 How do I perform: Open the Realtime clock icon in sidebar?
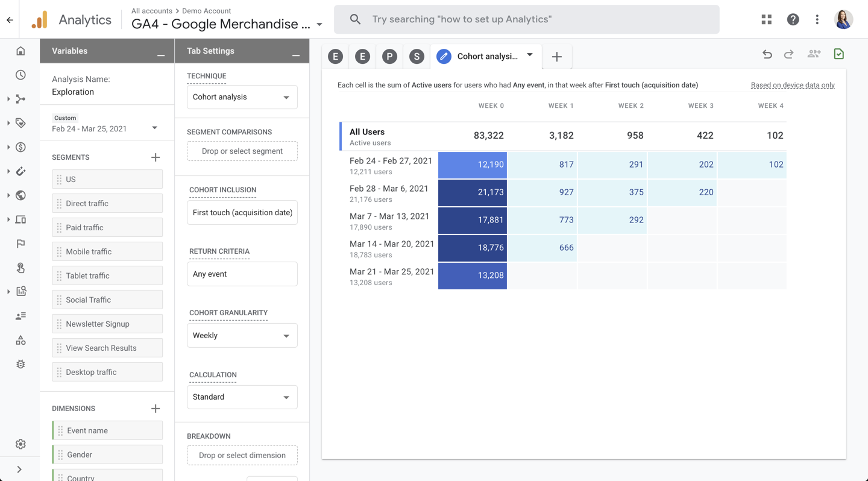click(20, 75)
